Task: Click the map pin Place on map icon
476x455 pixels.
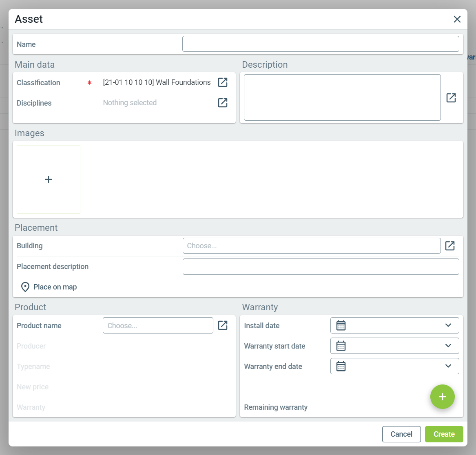Action: [x=25, y=287]
